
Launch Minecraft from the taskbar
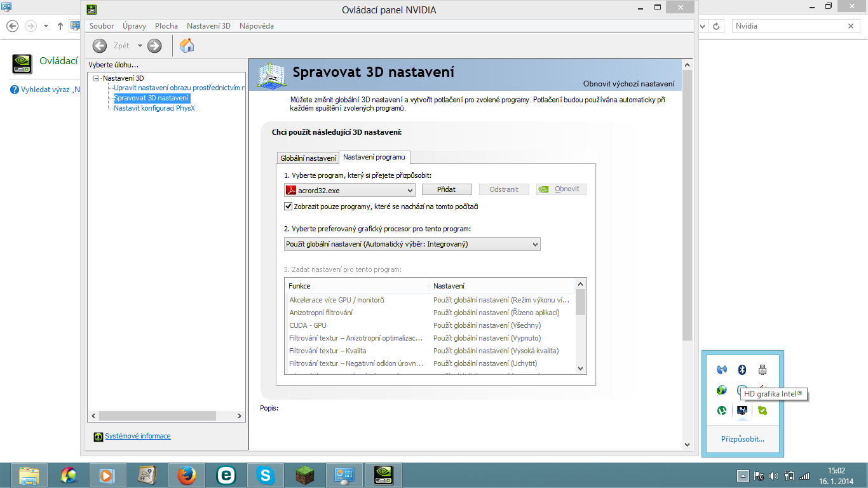(x=304, y=475)
